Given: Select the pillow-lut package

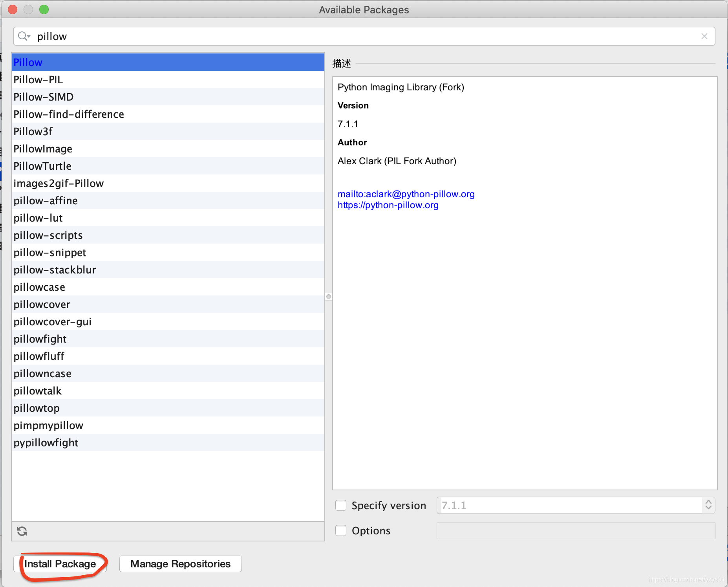Looking at the screenshot, I should click(x=168, y=218).
